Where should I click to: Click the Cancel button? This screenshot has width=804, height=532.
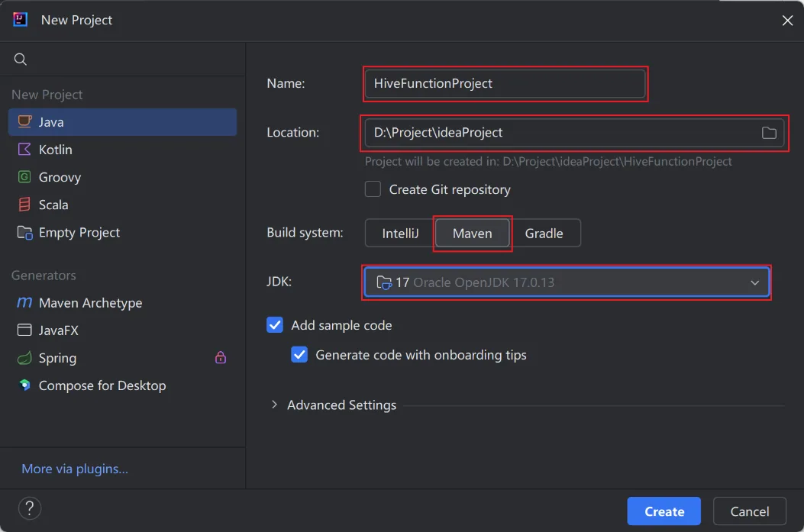tap(749, 511)
